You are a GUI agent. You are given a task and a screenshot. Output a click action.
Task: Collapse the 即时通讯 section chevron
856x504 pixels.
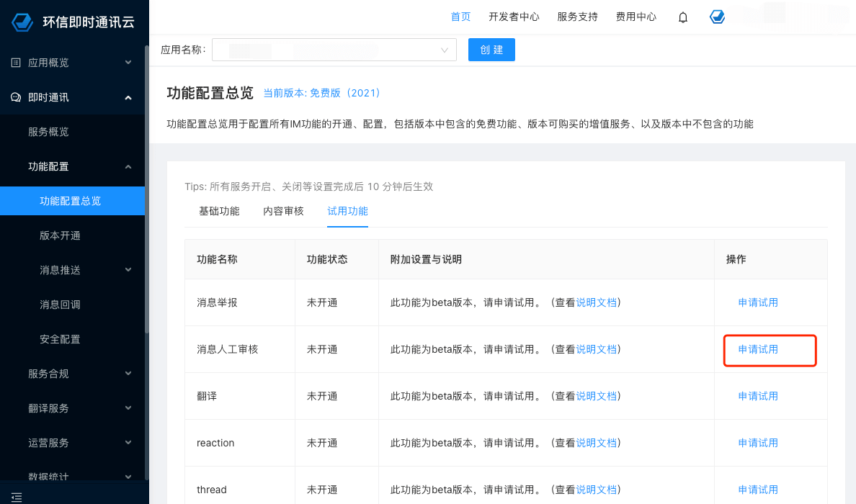pyautogui.click(x=128, y=98)
